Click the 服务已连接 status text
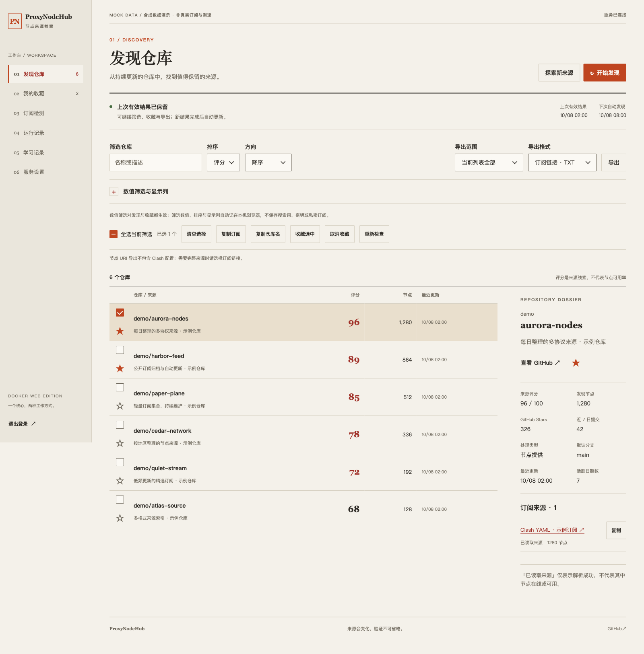The height and width of the screenshot is (654, 644). pyautogui.click(x=615, y=15)
